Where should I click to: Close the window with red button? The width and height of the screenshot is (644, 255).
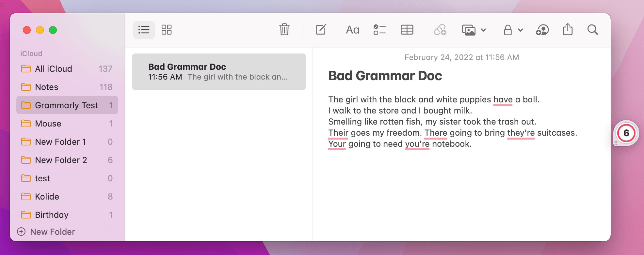coord(27,30)
